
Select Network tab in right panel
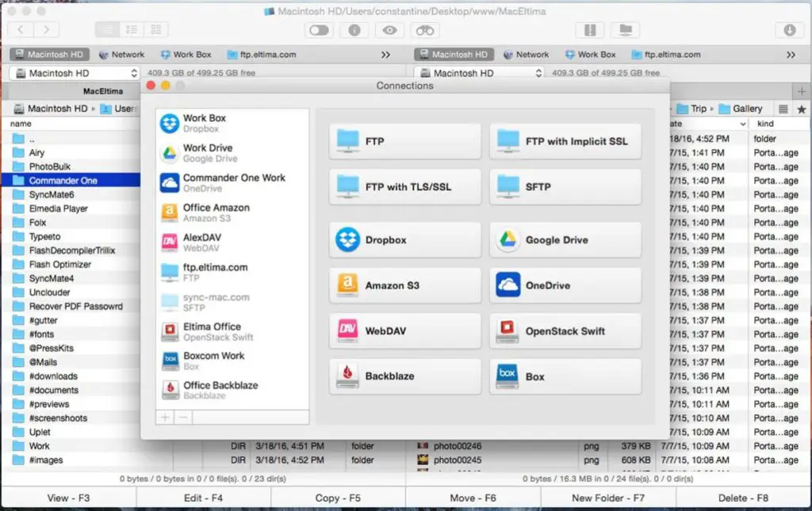(x=527, y=55)
